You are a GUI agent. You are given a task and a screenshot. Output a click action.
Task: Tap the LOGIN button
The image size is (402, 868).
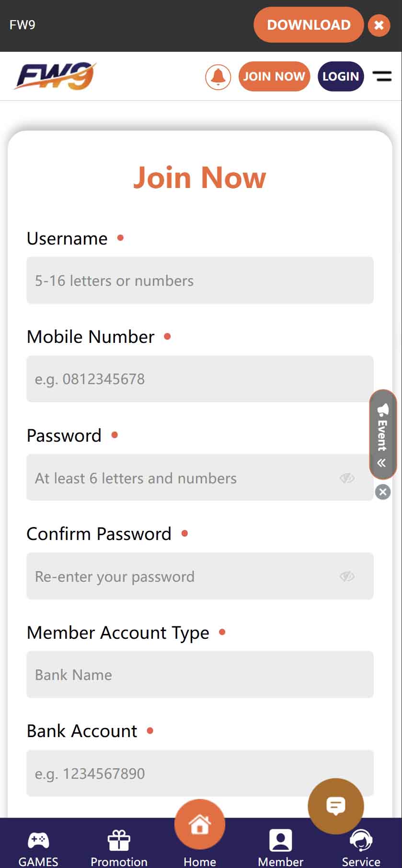(x=341, y=76)
